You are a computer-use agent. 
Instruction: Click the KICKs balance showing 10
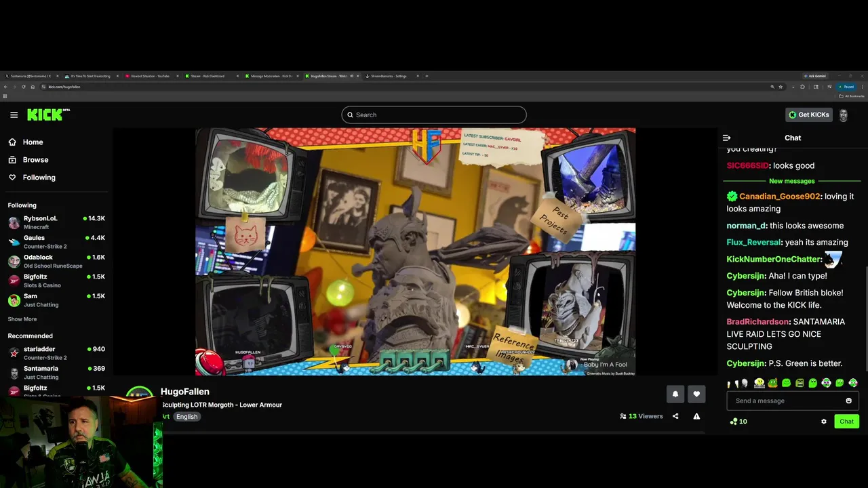[738, 422]
